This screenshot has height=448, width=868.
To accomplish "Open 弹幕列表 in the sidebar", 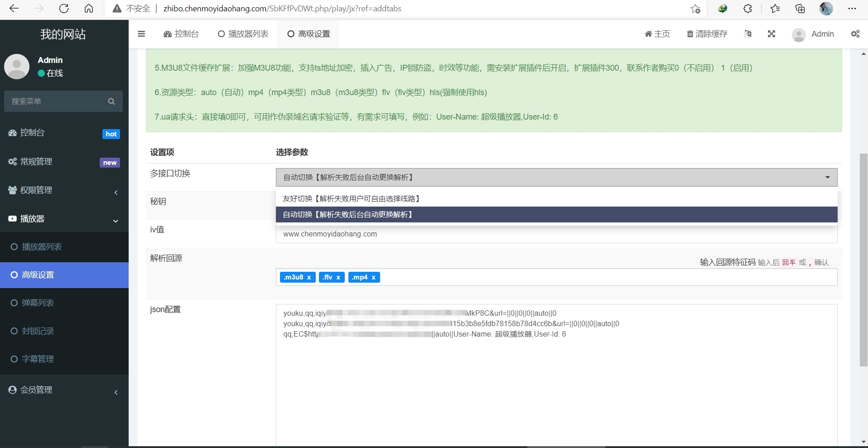I will click(38, 303).
